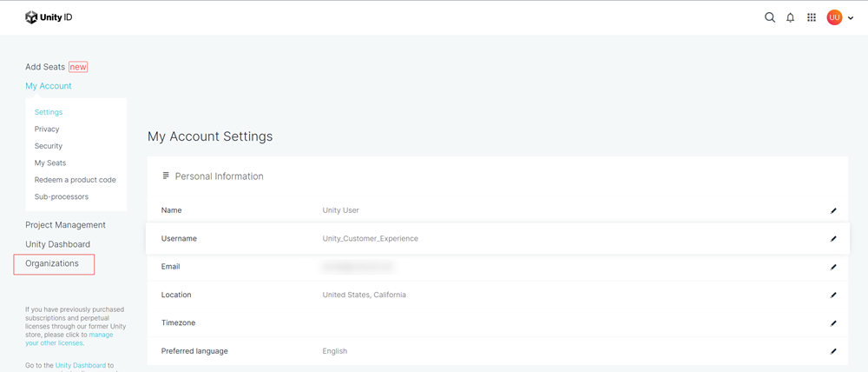Click the Unity ID logo
This screenshot has height=372, width=868.
click(49, 17)
